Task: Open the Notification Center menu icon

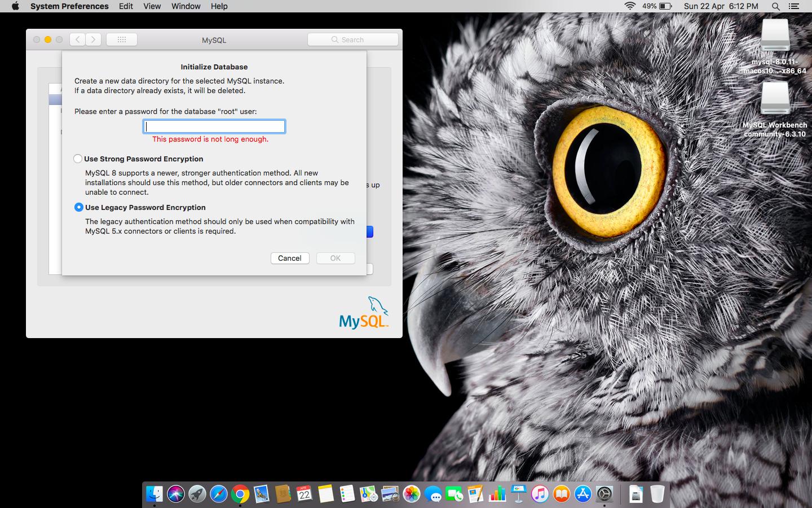Action: 794,6
